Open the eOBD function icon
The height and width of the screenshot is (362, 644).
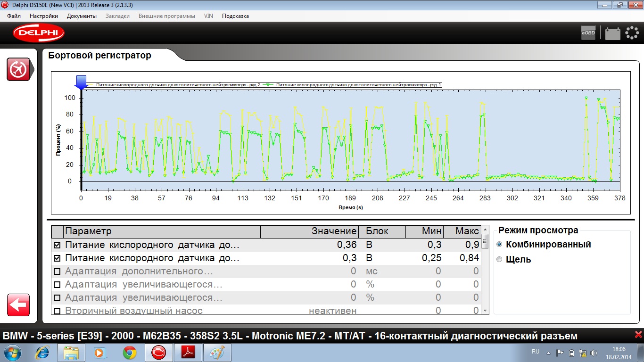tap(588, 33)
